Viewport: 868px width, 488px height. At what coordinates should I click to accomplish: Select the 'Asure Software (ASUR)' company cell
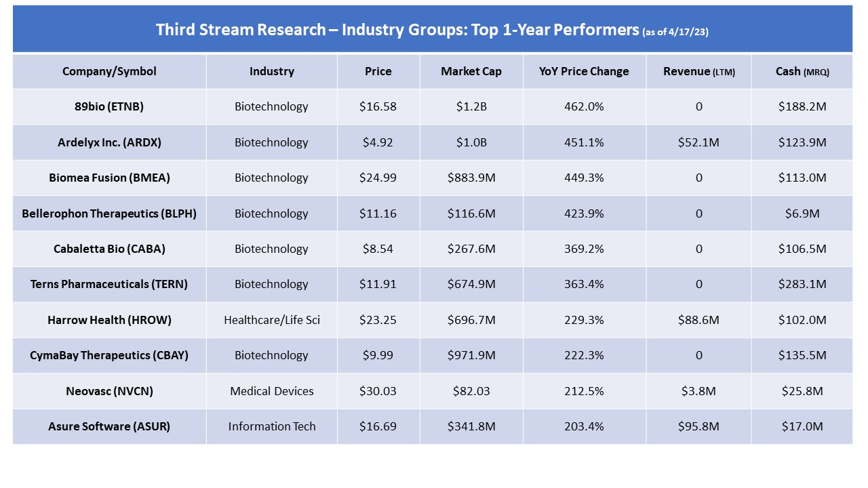tap(109, 426)
